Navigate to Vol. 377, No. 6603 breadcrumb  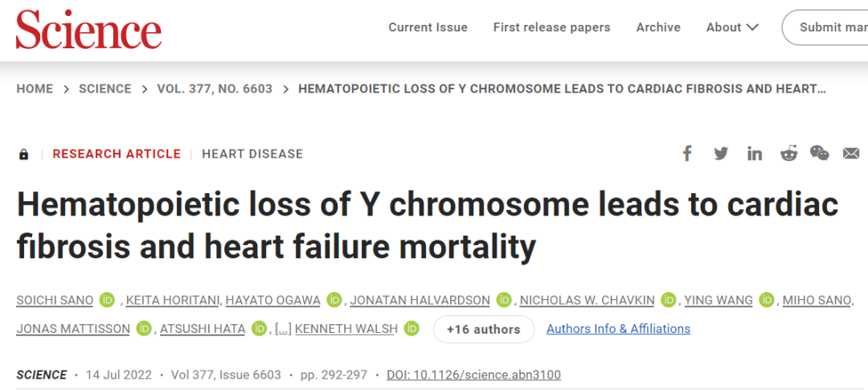[x=215, y=88]
